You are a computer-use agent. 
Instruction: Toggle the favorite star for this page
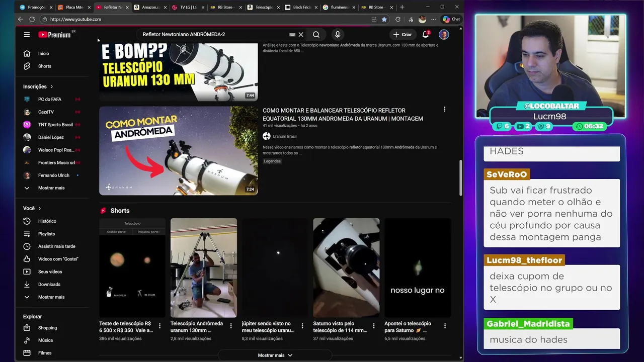click(x=384, y=19)
